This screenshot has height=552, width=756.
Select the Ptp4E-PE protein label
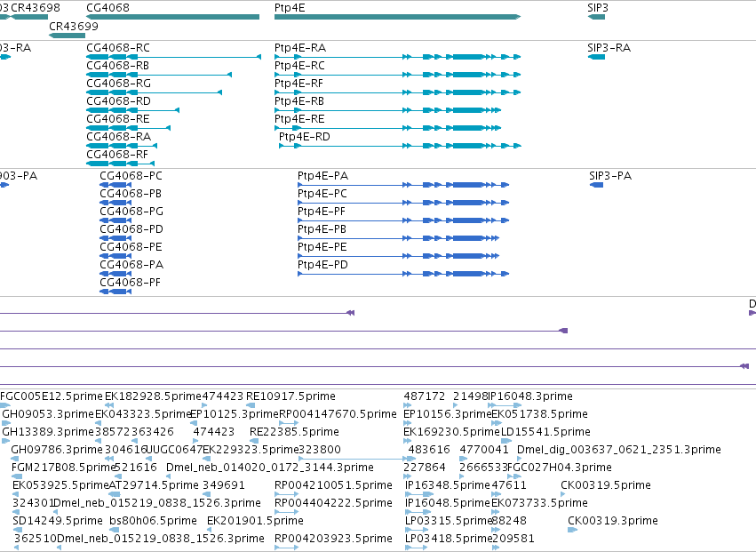(x=322, y=247)
